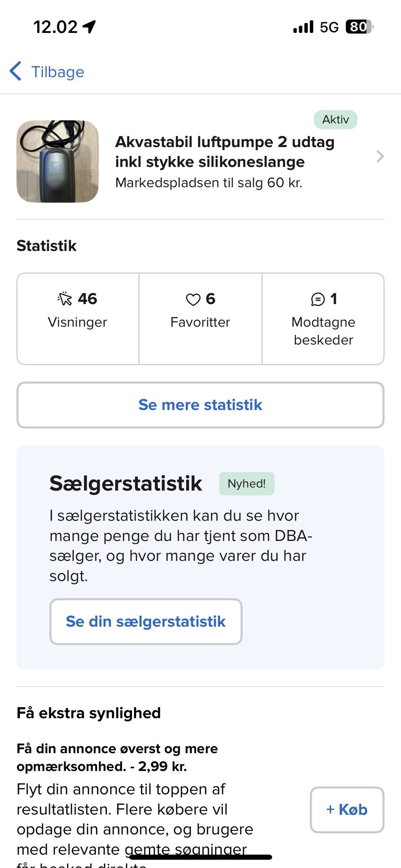Image resolution: width=401 pixels, height=868 pixels.
Task: Tap the 5G signal strength indicator
Action: click(316, 27)
